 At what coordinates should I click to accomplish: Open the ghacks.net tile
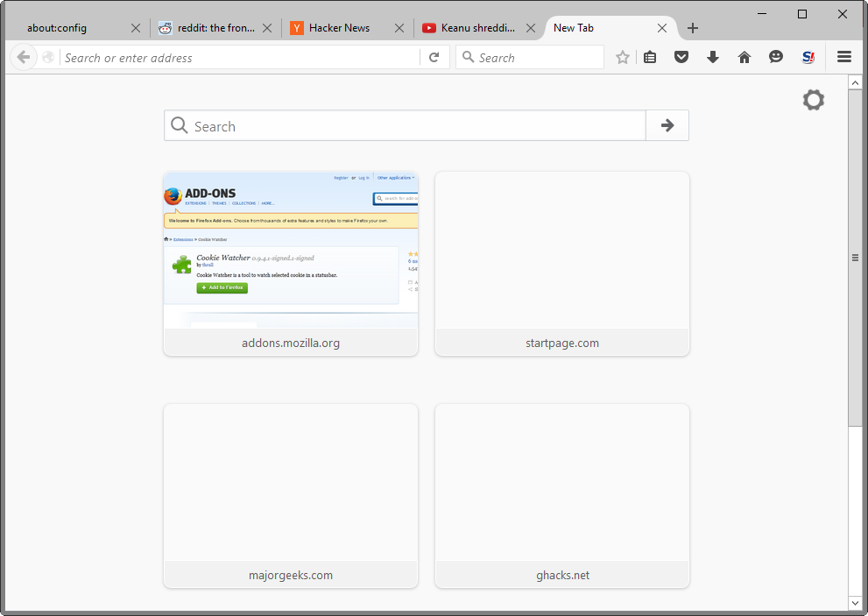(x=561, y=496)
